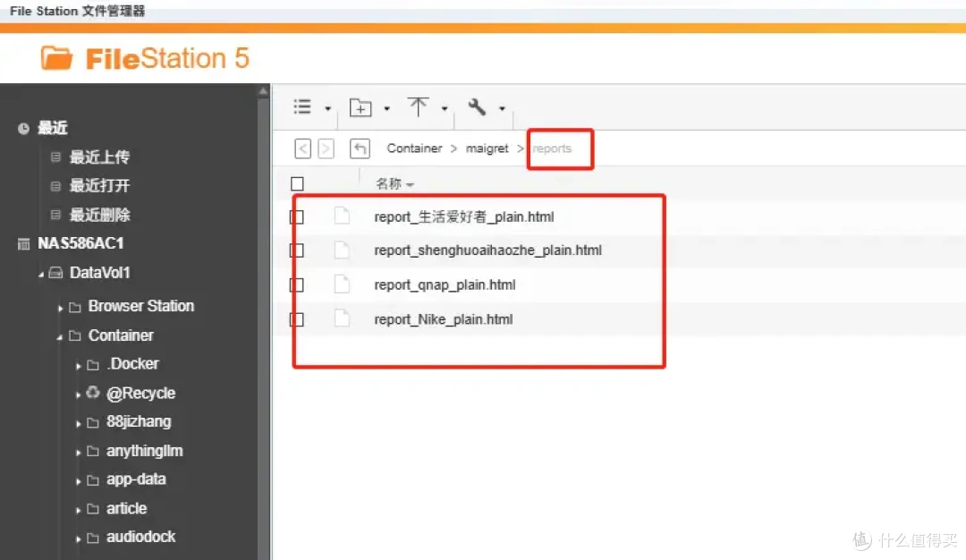Check the box for report_生活爱好者_plain.html

[297, 216]
